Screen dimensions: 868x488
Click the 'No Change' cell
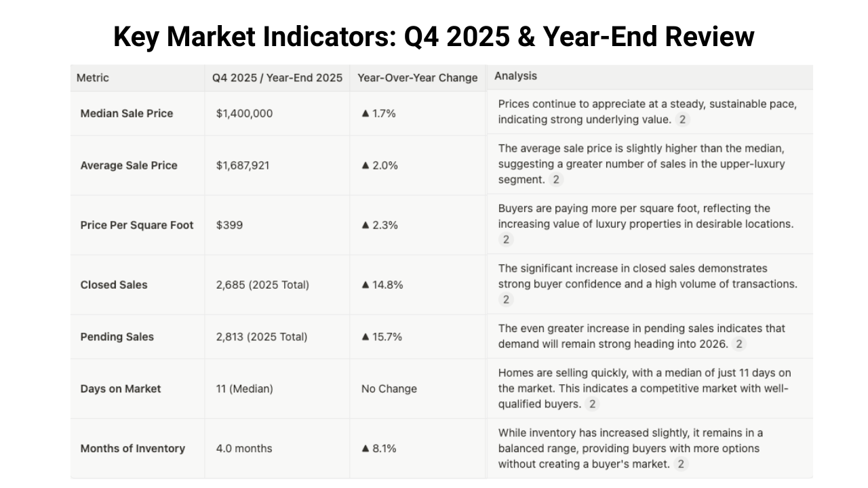(389, 389)
